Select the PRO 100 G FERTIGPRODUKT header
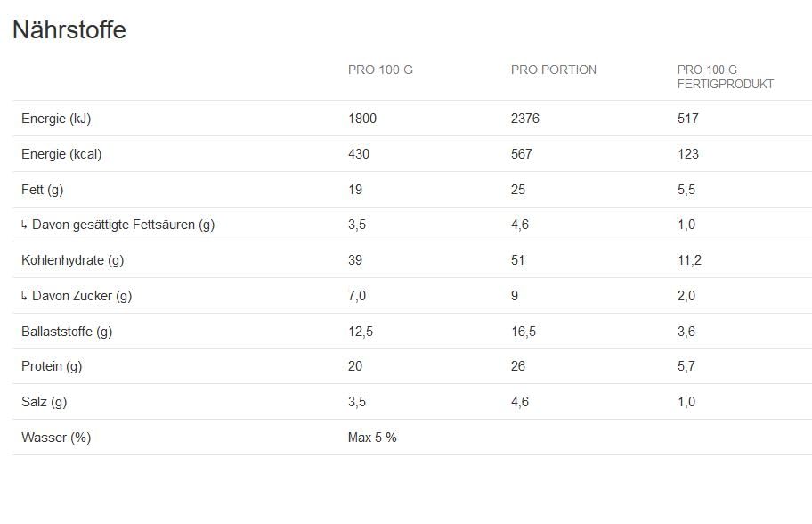This screenshot has height=524, width=812. coord(725,77)
